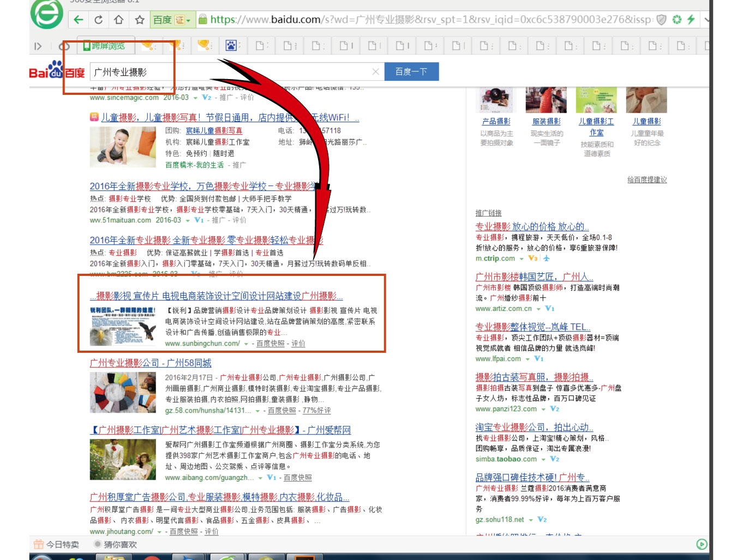Click V1 badge beside ww.51maituan.com

pyautogui.click(x=199, y=220)
